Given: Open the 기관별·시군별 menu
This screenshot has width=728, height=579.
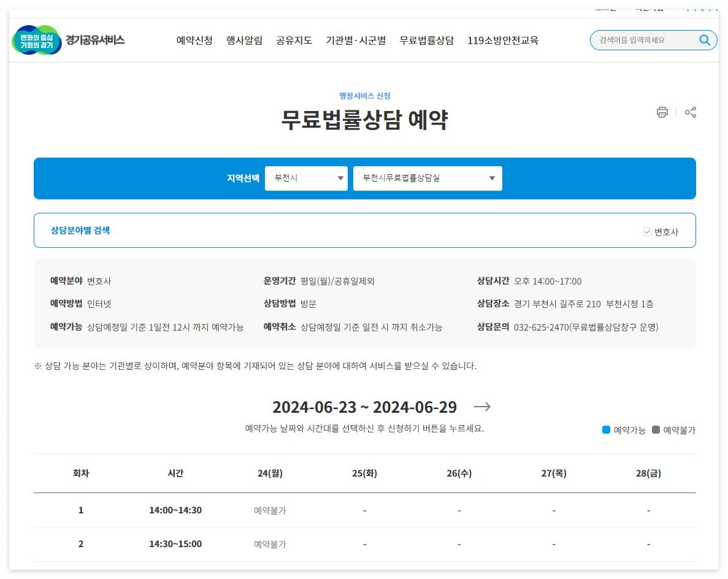Looking at the screenshot, I should tap(356, 39).
